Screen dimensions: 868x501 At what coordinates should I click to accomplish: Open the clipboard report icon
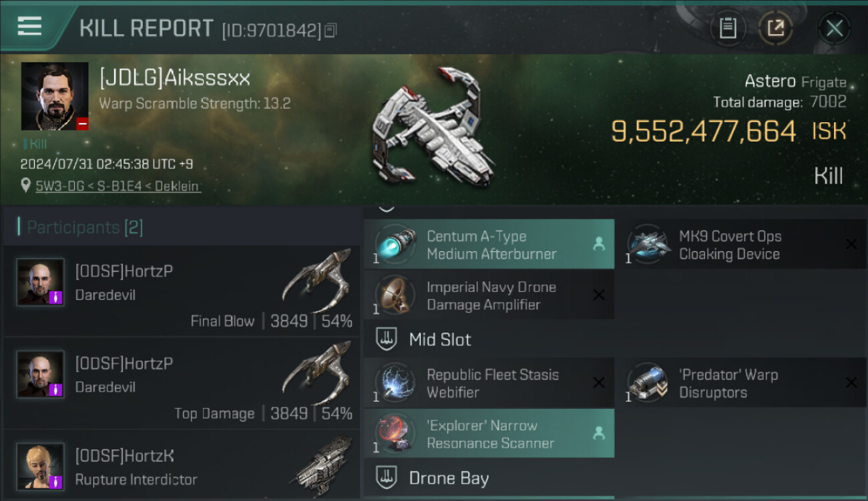[728, 28]
